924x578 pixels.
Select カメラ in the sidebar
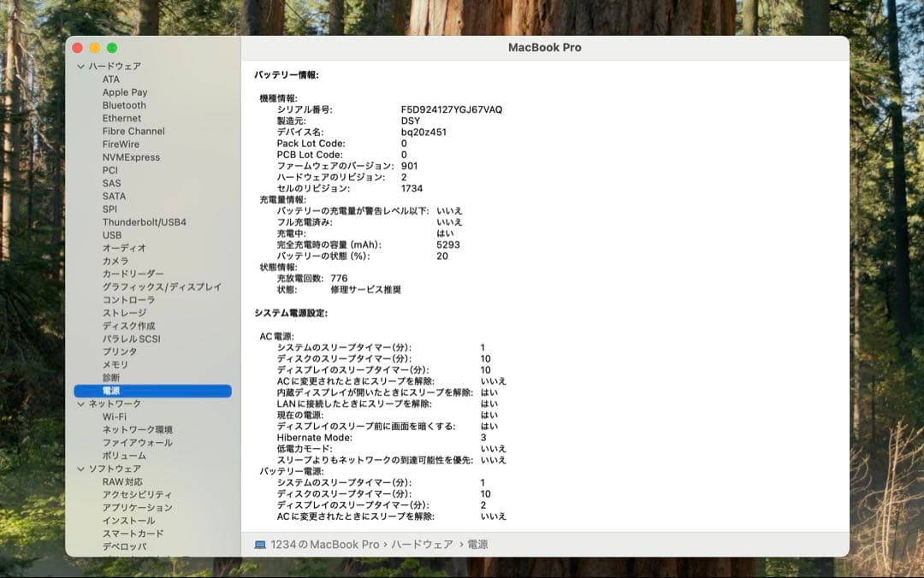115,261
